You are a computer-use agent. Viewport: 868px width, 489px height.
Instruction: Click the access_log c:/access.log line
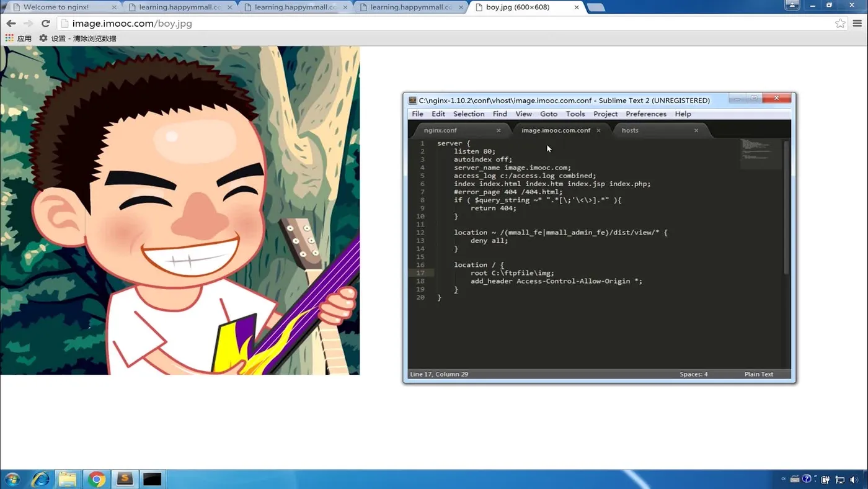[525, 176]
